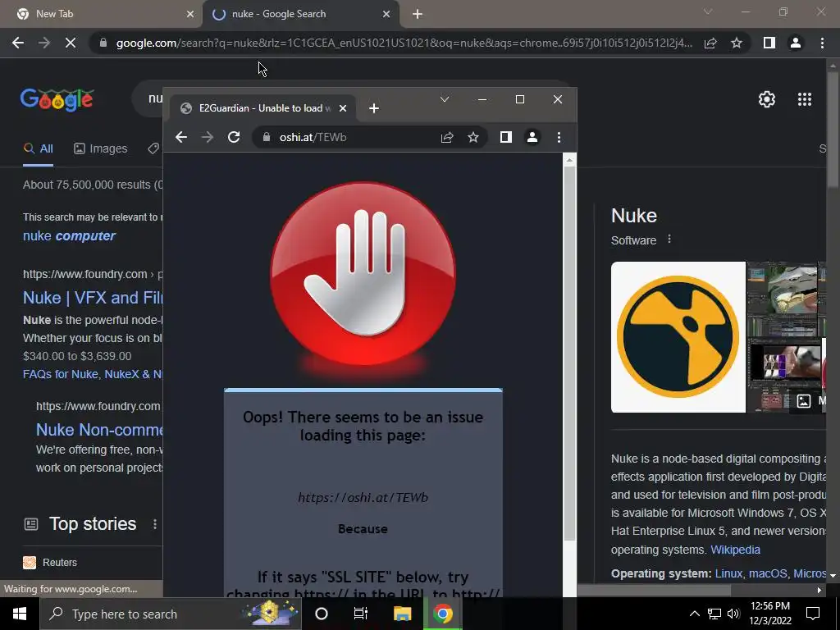
Task: Open the network icon in the system tray
Action: tap(714, 614)
